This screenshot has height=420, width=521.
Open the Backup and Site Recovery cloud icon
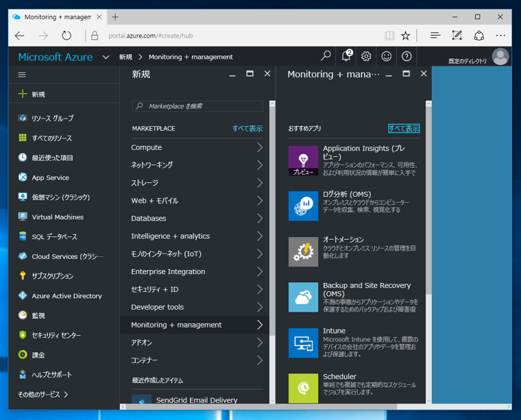(x=303, y=297)
